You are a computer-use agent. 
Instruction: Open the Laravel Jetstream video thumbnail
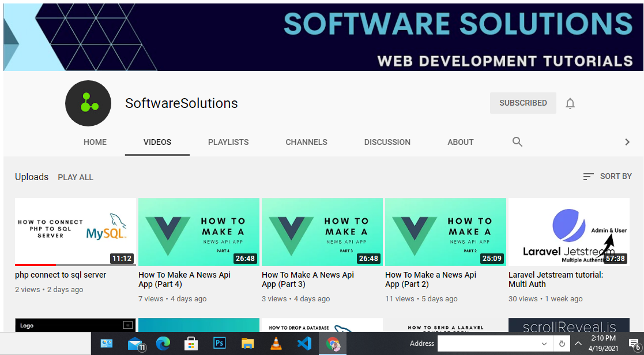coord(569,232)
